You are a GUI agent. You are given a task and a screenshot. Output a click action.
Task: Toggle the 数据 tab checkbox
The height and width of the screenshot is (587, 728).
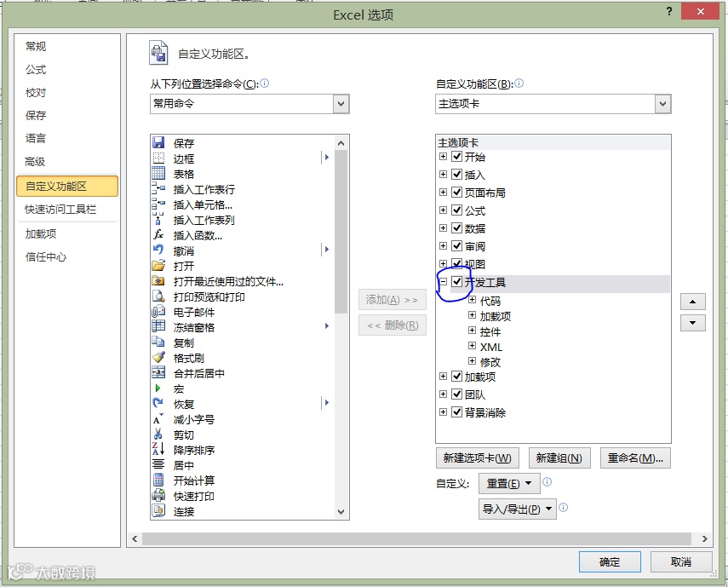[457, 227]
